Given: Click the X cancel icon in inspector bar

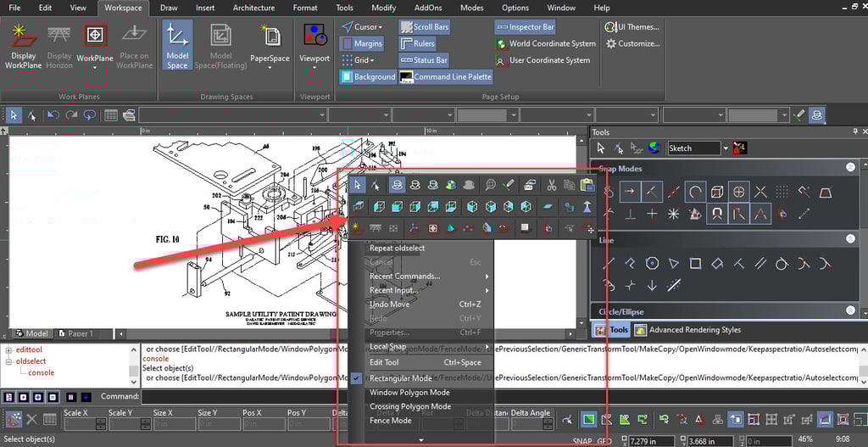Looking at the screenshot, I should tap(32, 420).
